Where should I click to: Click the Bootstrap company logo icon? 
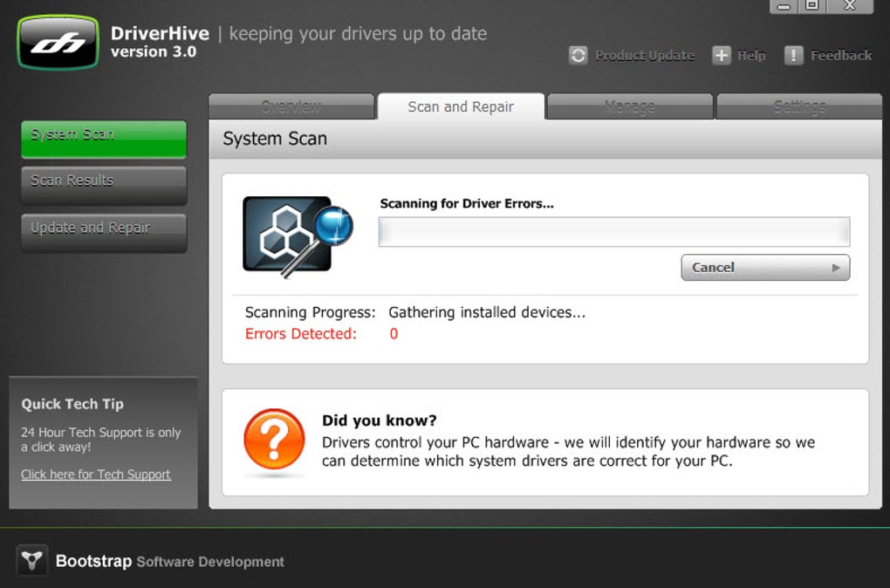coord(31,561)
